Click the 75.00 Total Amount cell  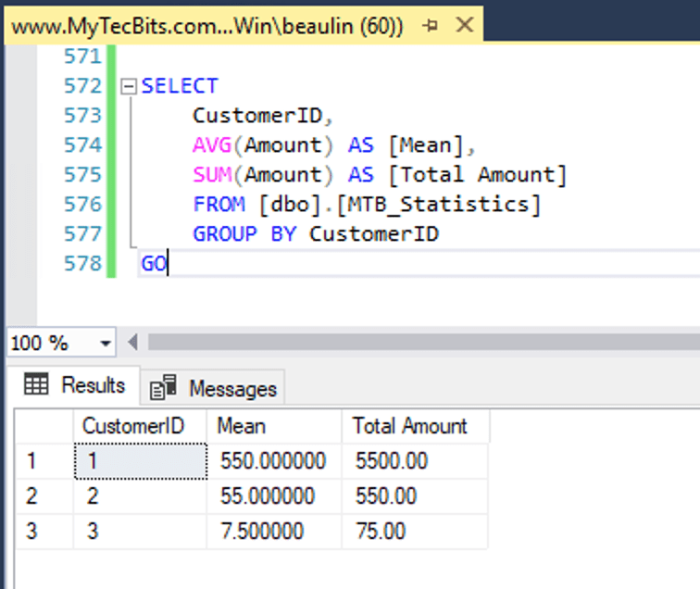click(380, 532)
